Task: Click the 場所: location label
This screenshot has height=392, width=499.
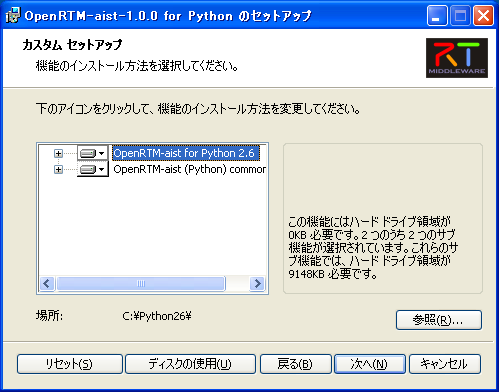Action: pos(49,316)
